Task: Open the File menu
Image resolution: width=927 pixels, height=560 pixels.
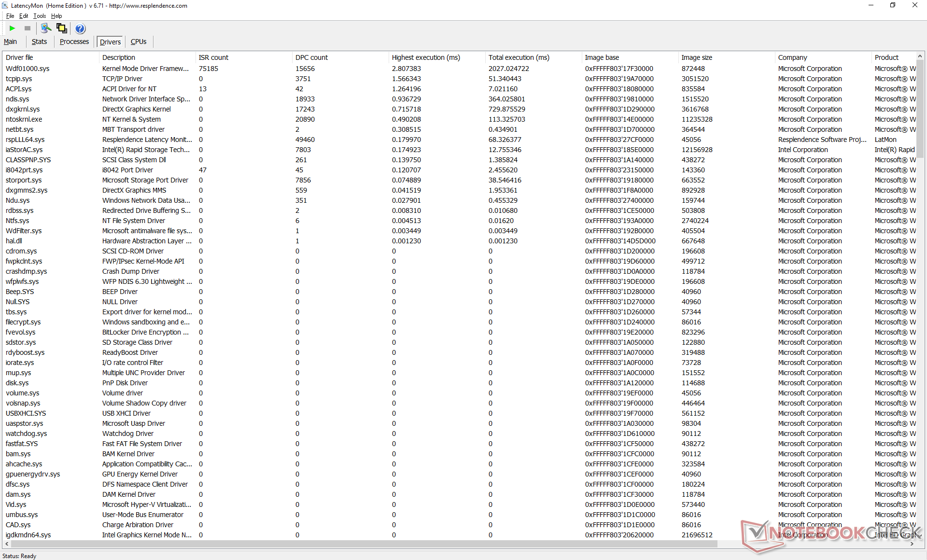Action: (10, 16)
